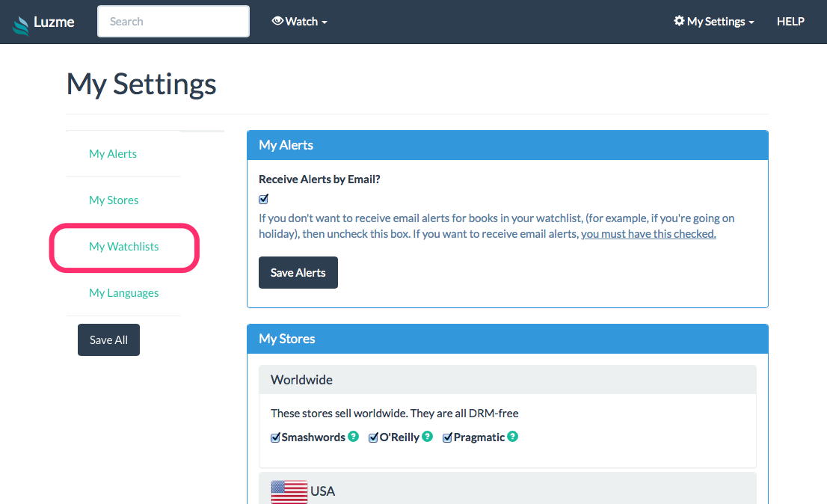This screenshot has width=827, height=504.
Task: Focus the Search input field
Action: point(173,22)
